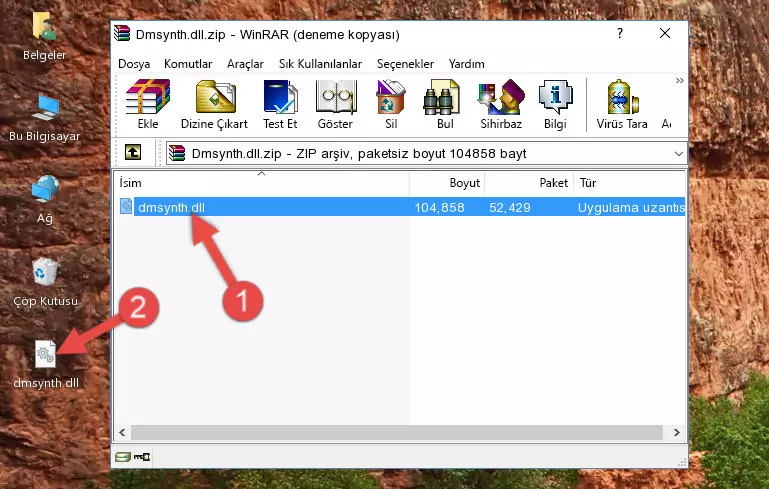769x489 pixels.
Task: Sort by the Paket column header
Action: (529, 183)
